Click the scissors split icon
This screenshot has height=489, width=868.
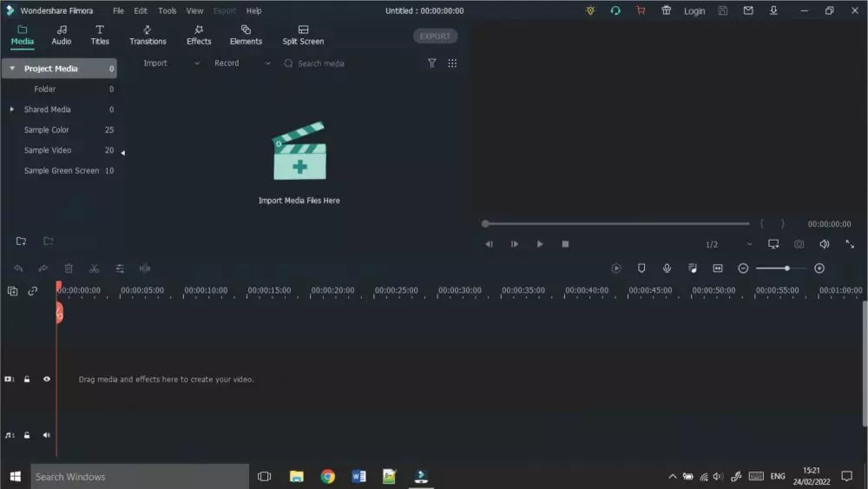[94, 269]
